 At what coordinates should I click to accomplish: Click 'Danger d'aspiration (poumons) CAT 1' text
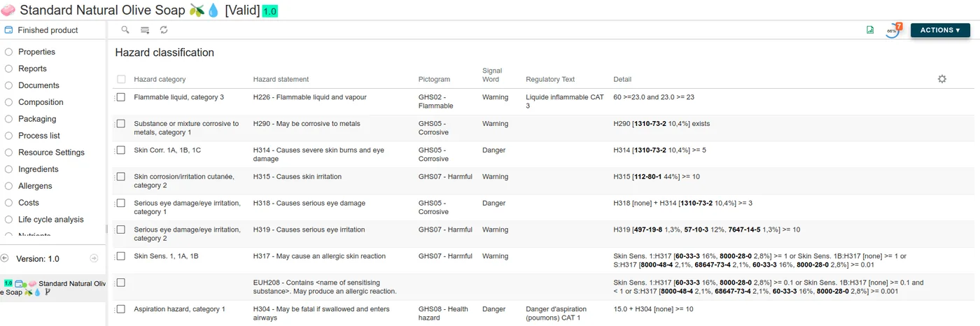[x=556, y=313]
